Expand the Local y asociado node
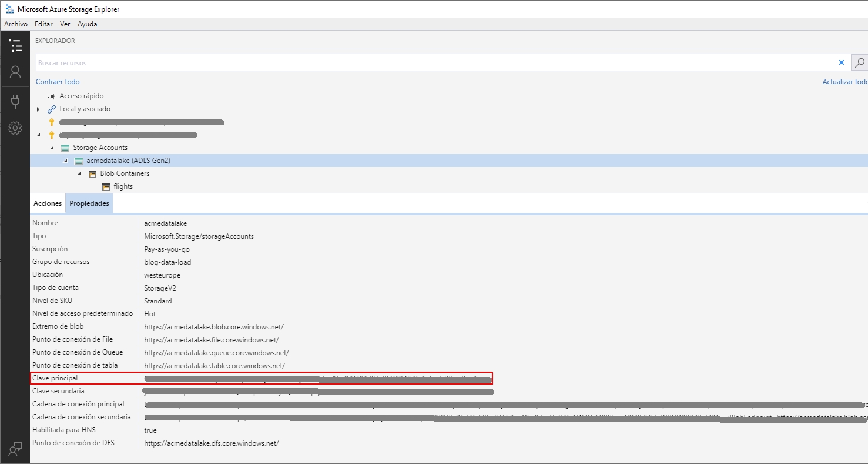868x464 pixels. click(38, 108)
